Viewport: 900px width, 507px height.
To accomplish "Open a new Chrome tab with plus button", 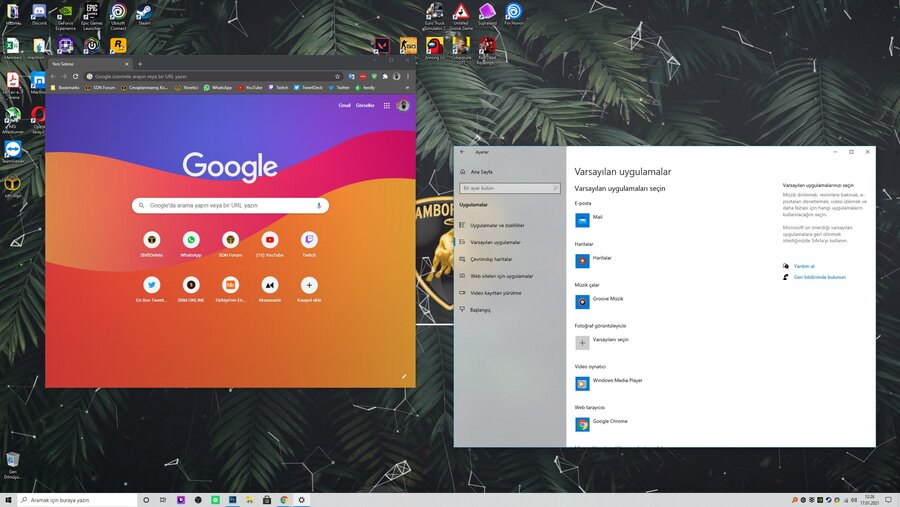I will coord(140,64).
